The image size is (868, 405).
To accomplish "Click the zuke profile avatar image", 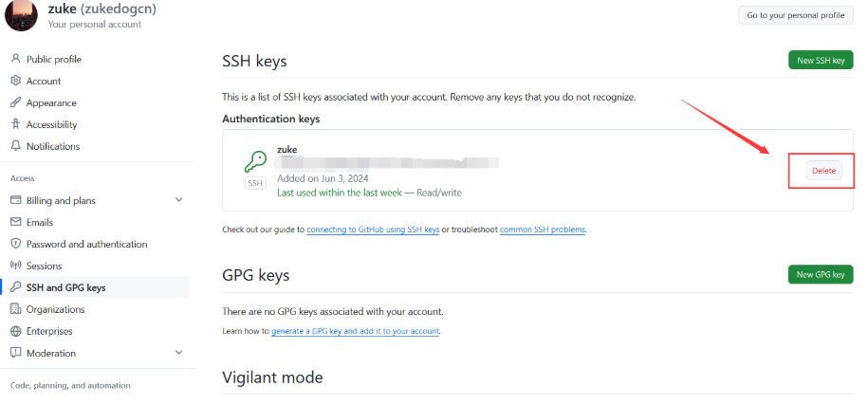I will [x=21, y=15].
